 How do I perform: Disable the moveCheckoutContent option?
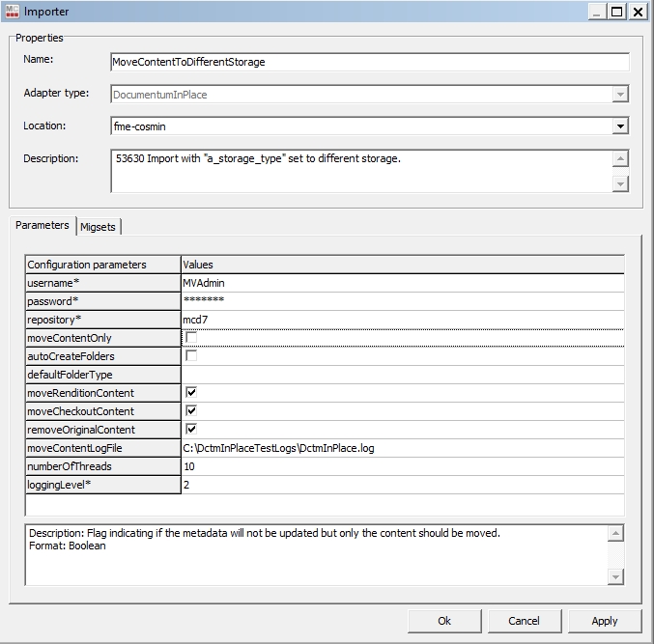point(191,411)
